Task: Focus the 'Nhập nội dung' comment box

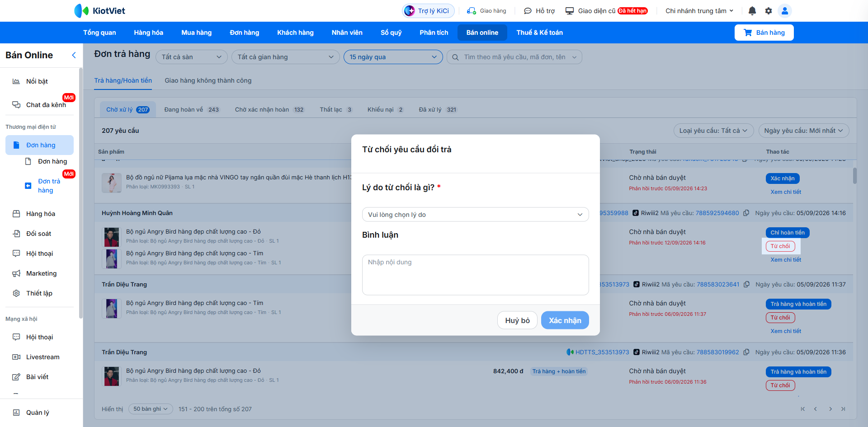Action: tap(475, 275)
